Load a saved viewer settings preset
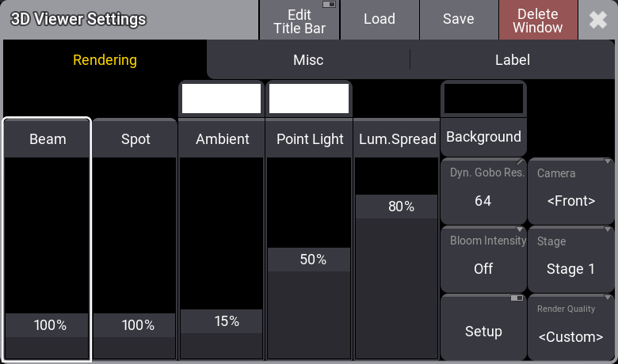618x364 pixels. pyautogui.click(x=379, y=20)
